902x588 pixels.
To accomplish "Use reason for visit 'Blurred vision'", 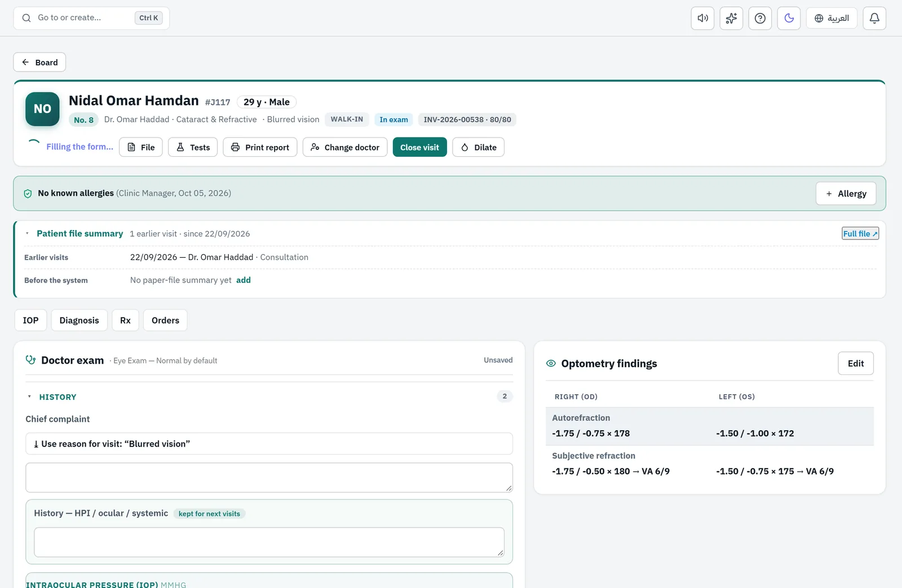I will pos(269,444).
